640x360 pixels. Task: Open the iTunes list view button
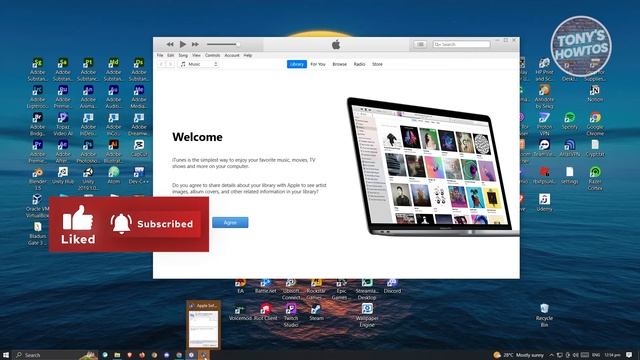(420, 44)
